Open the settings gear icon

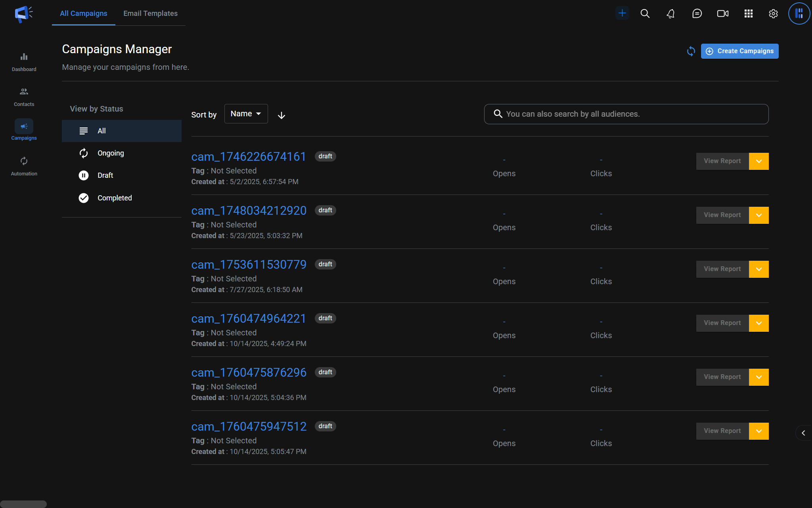tap(773, 14)
